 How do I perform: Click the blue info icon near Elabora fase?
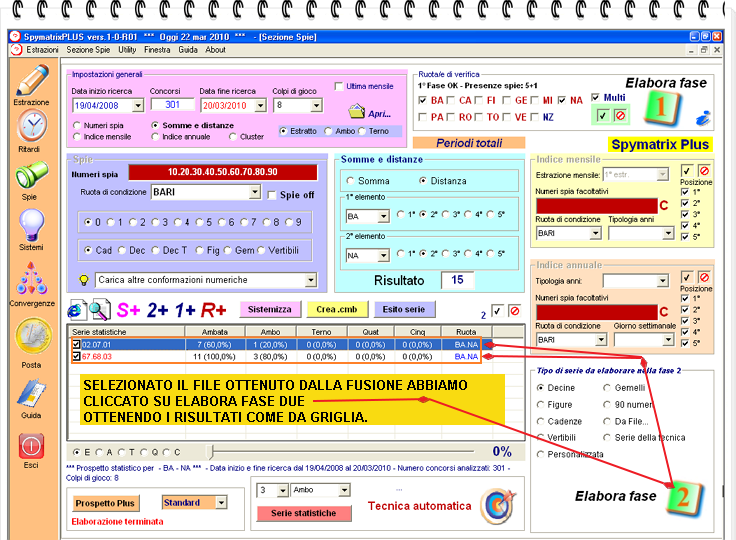(703, 118)
